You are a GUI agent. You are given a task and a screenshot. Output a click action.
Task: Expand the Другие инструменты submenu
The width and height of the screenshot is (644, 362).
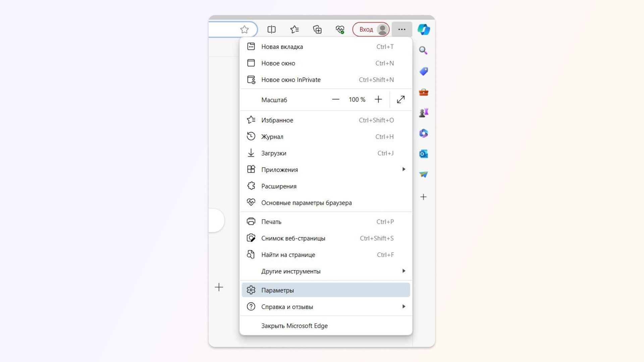326,271
